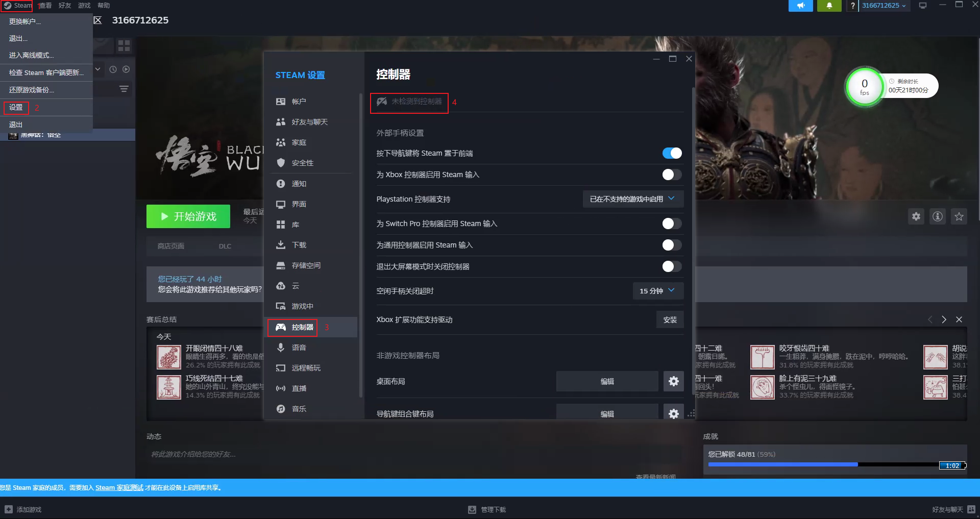Click 添加游戏 at bottom left
Viewport: 980px width, 519px height.
(23, 509)
